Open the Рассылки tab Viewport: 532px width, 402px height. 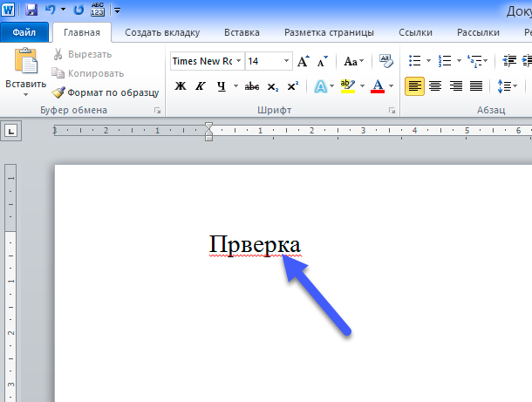(478, 32)
